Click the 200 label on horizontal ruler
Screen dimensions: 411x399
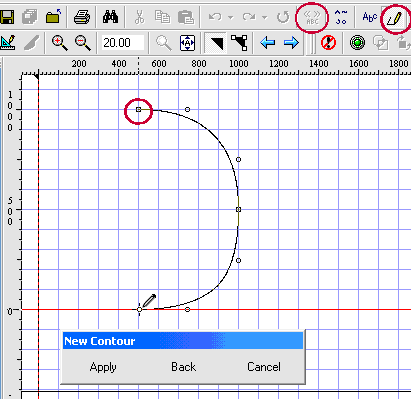(x=79, y=63)
